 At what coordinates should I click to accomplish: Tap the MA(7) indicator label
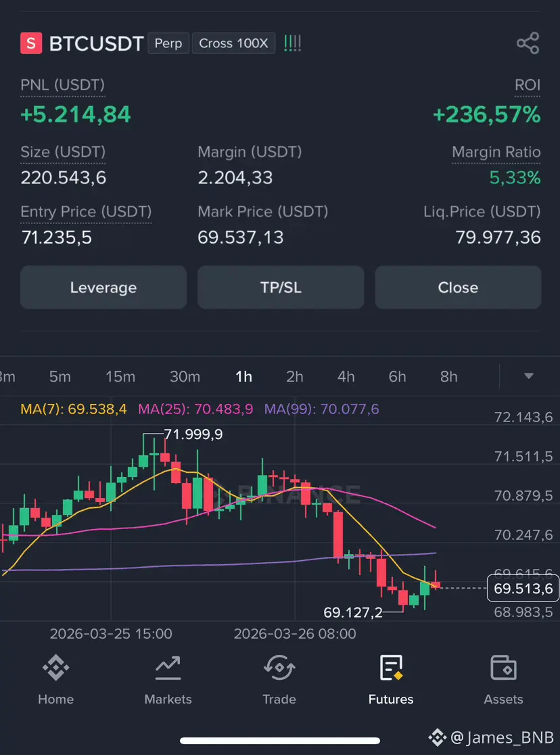point(74,409)
